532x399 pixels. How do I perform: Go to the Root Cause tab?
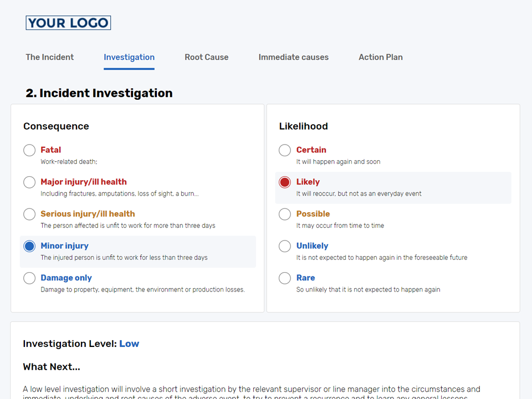click(206, 57)
